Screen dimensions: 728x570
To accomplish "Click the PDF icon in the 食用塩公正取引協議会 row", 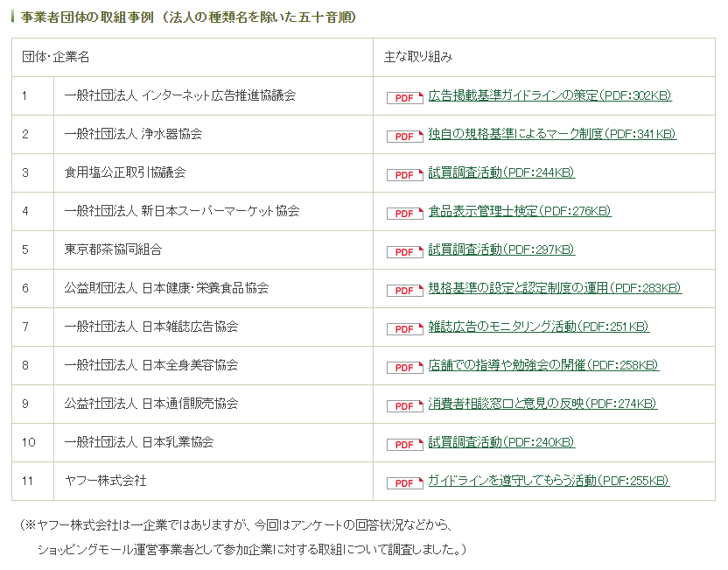I will (404, 174).
